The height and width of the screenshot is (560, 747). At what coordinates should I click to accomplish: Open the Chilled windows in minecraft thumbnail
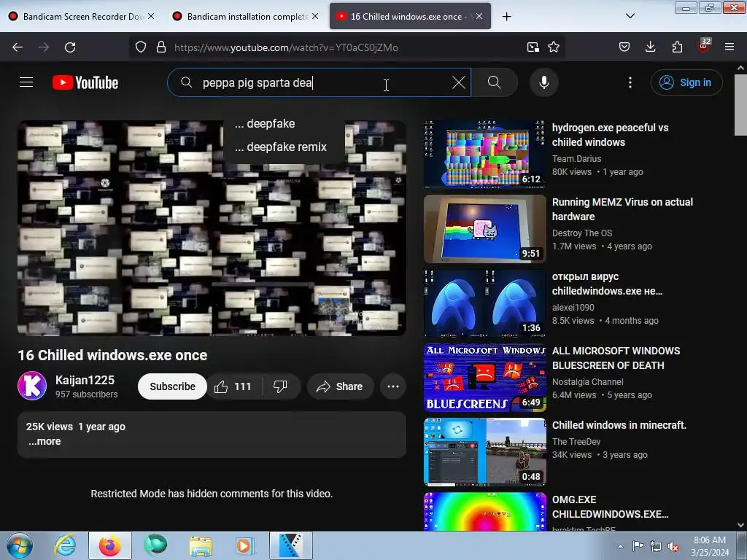(484, 451)
